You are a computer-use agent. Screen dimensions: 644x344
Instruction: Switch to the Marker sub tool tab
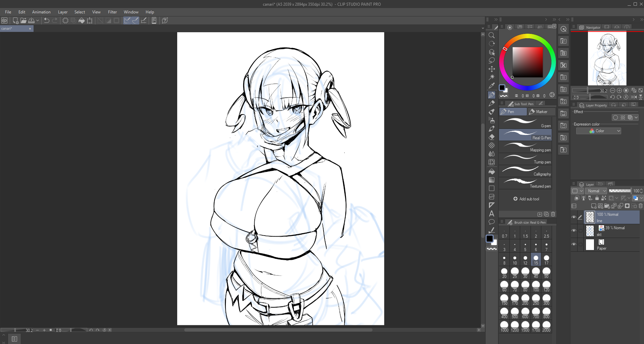coord(541,112)
